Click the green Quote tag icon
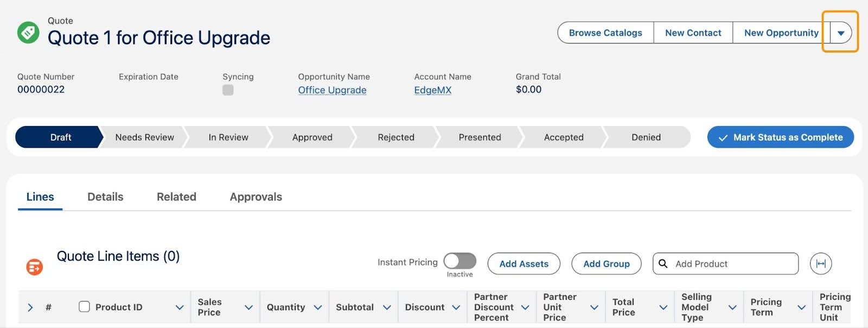The height and width of the screenshot is (328, 868). point(28,33)
